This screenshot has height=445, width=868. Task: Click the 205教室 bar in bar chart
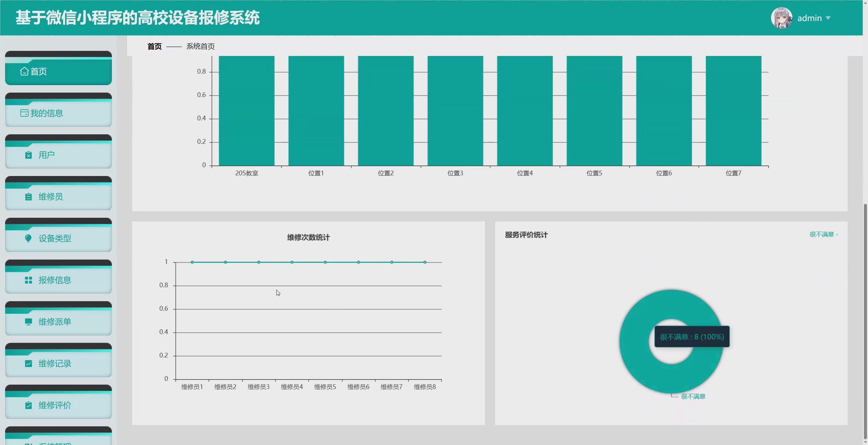[246, 112]
